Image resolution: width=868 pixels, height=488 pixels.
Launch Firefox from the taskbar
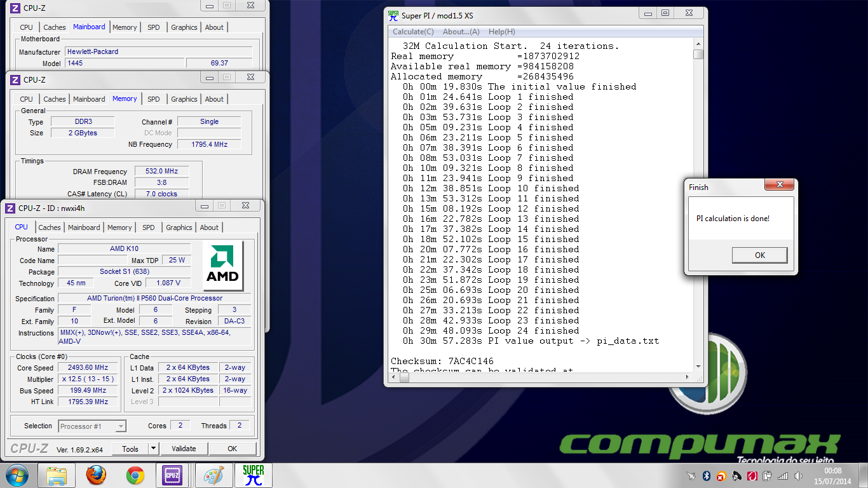pyautogui.click(x=96, y=475)
